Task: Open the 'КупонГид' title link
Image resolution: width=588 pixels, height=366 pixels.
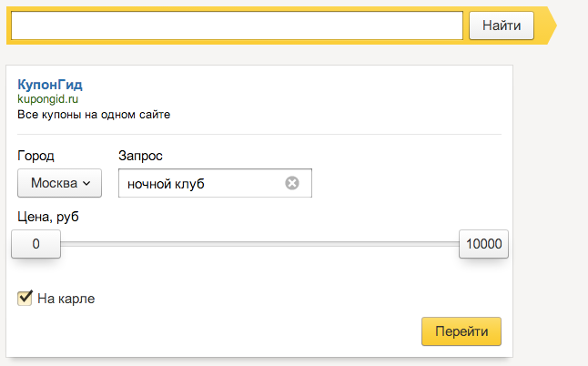Action: (x=50, y=85)
